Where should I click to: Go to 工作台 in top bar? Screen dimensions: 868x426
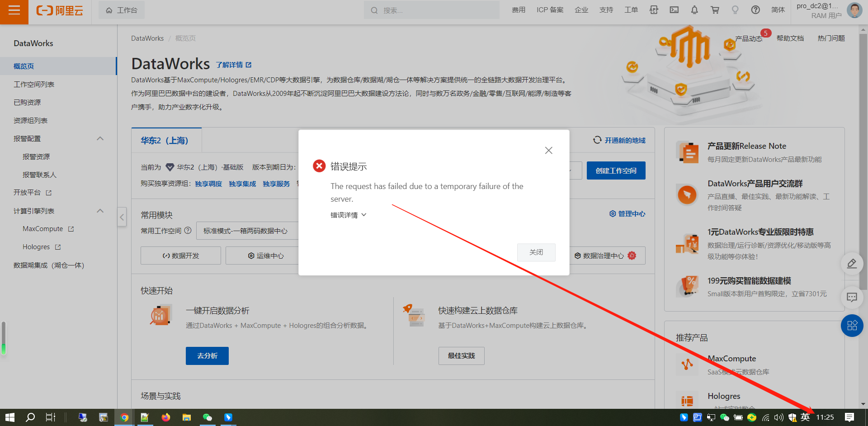point(122,10)
